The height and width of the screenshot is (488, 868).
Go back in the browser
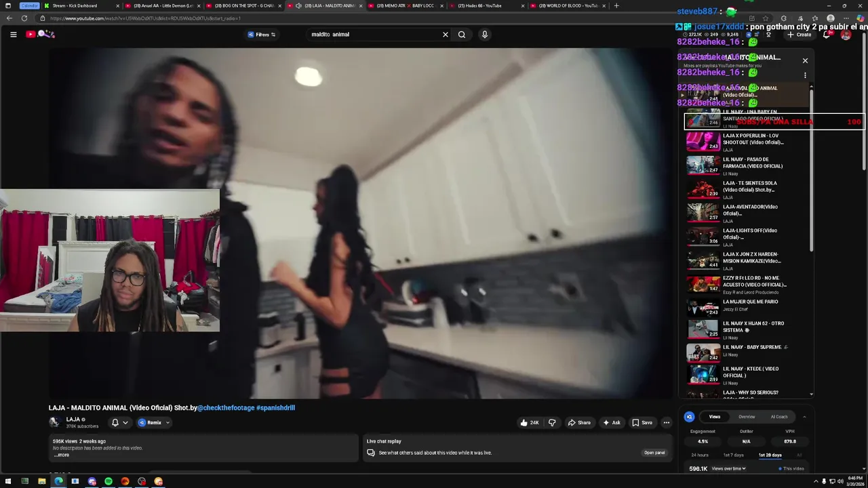(x=9, y=18)
